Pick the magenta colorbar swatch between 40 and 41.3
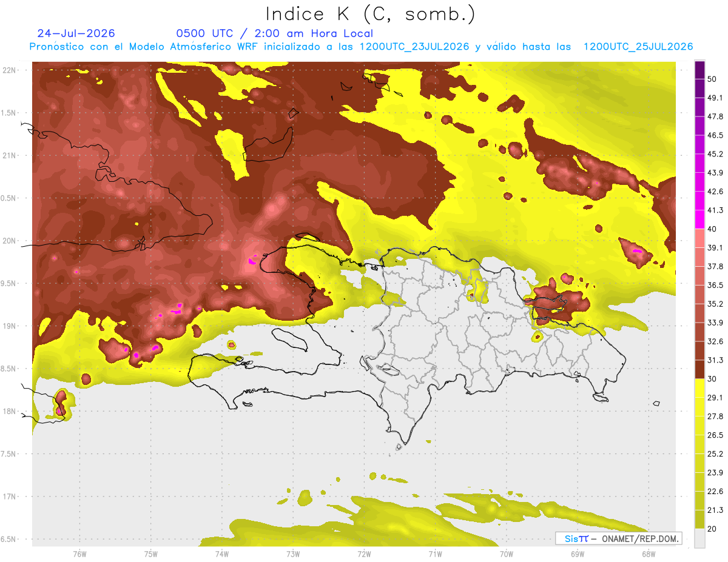 [699, 219]
